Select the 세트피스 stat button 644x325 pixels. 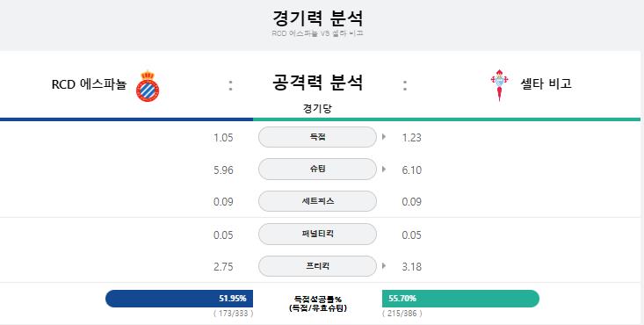pyautogui.click(x=317, y=201)
